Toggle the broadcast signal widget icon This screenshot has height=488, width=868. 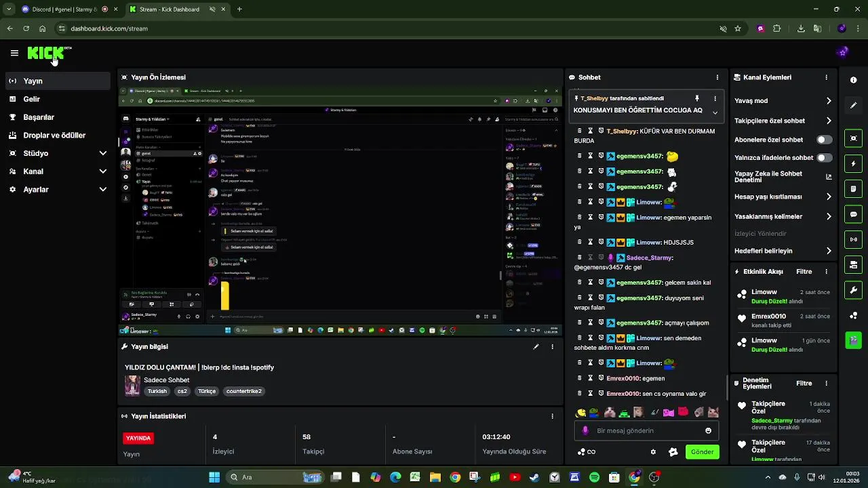(x=853, y=239)
